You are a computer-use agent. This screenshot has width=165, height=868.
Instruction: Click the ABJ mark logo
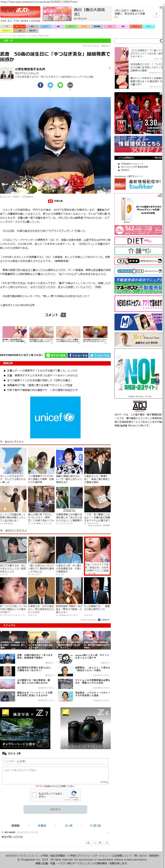(139, 406)
